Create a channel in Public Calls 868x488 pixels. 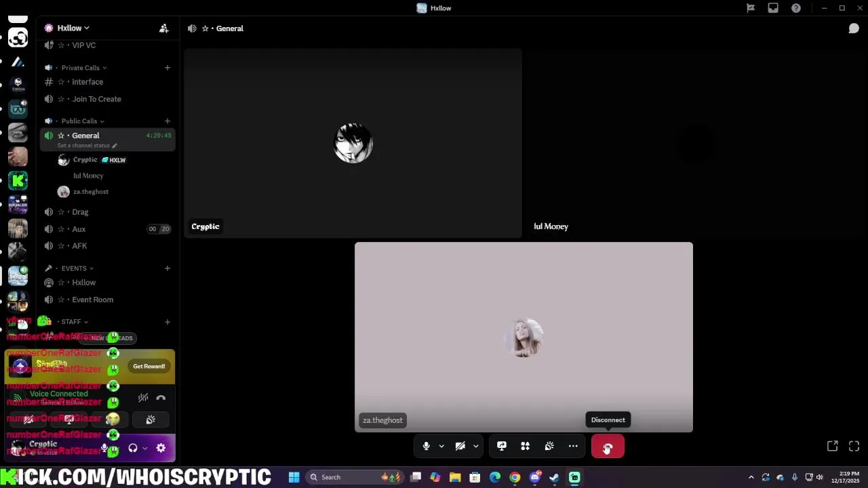click(x=167, y=121)
